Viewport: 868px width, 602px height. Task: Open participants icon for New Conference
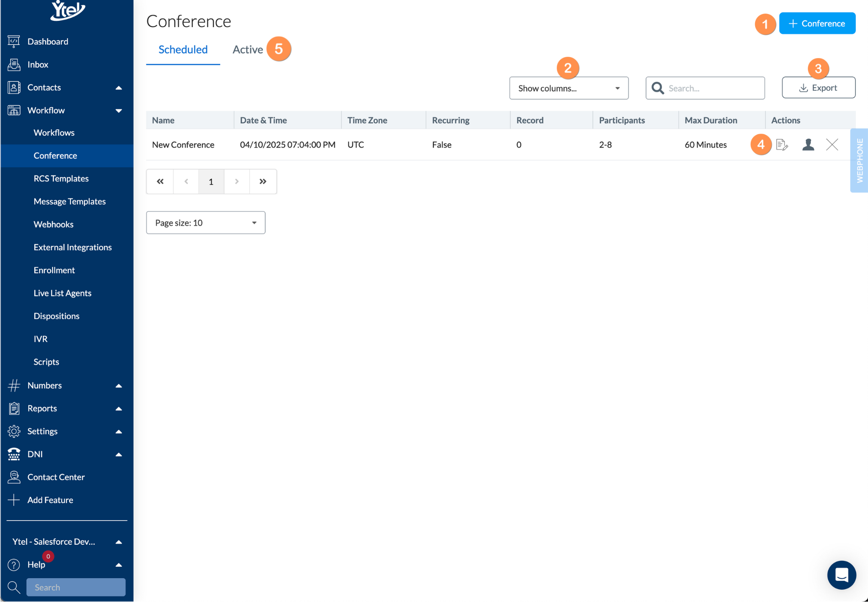tap(808, 145)
